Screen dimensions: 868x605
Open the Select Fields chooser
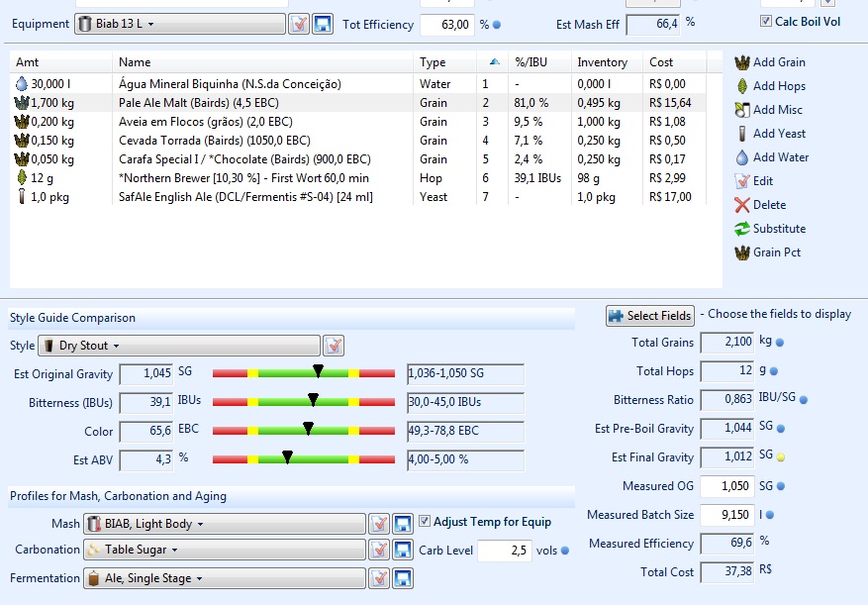point(650,316)
